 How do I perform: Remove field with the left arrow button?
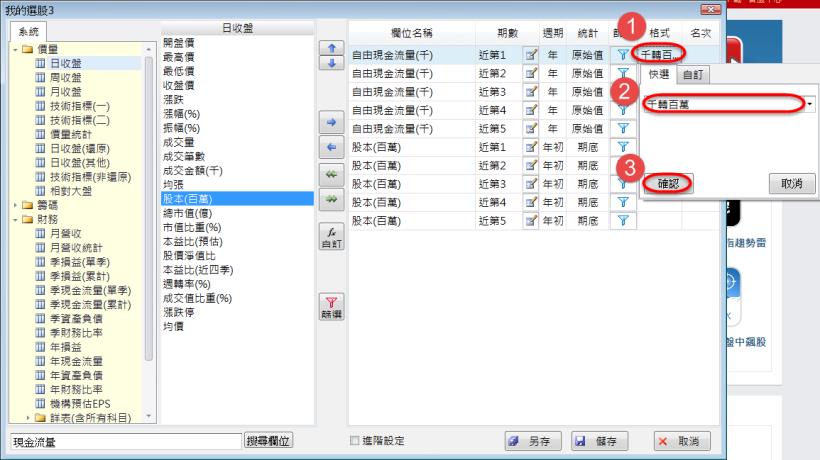tap(332, 147)
